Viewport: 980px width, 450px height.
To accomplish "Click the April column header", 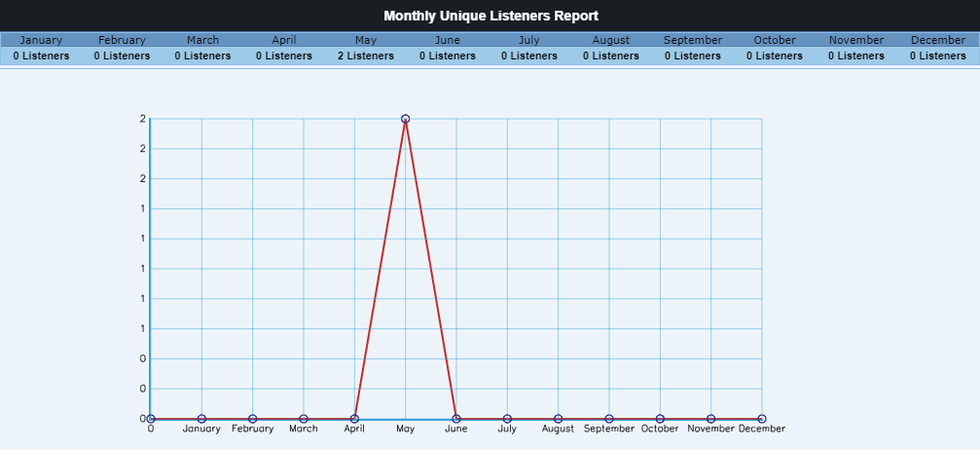I will pos(284,40).
